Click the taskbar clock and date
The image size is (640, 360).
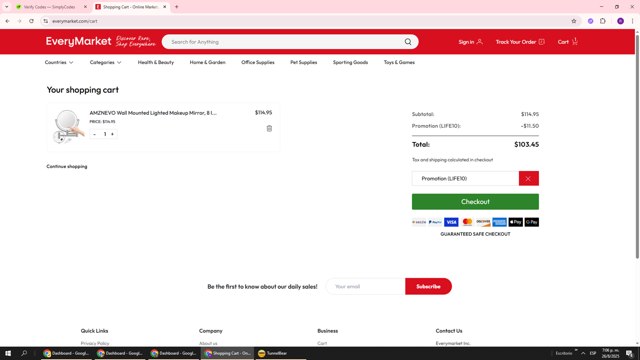(611, 353)
